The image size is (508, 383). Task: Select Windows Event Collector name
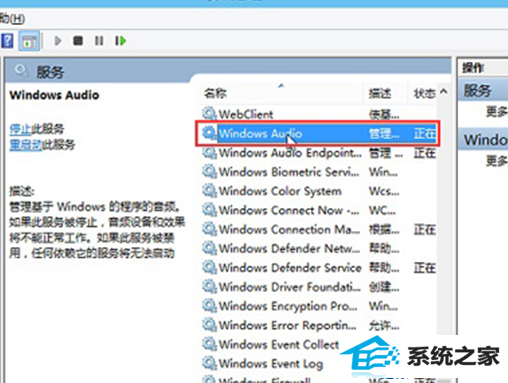279,345
